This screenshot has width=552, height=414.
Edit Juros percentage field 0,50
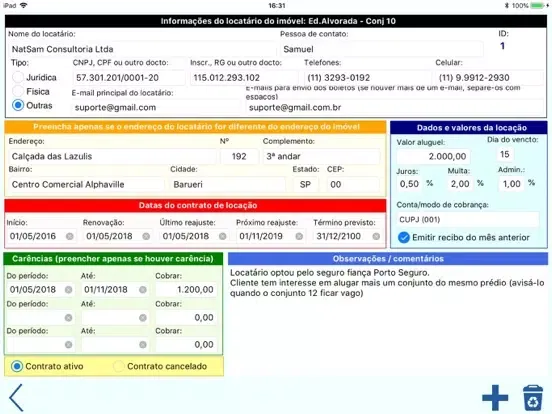[x=409, y=184]
